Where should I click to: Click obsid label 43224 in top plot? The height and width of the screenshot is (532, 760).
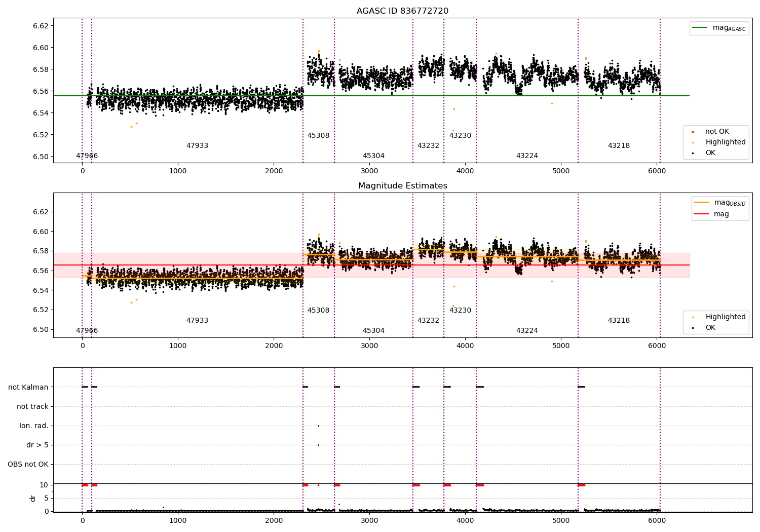point(527,156)
